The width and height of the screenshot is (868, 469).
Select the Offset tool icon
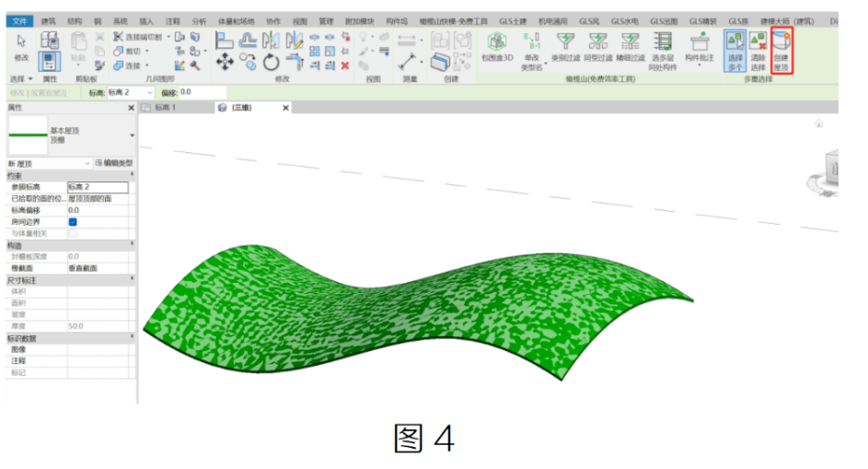pyautogui.click(x=248, y=41)
